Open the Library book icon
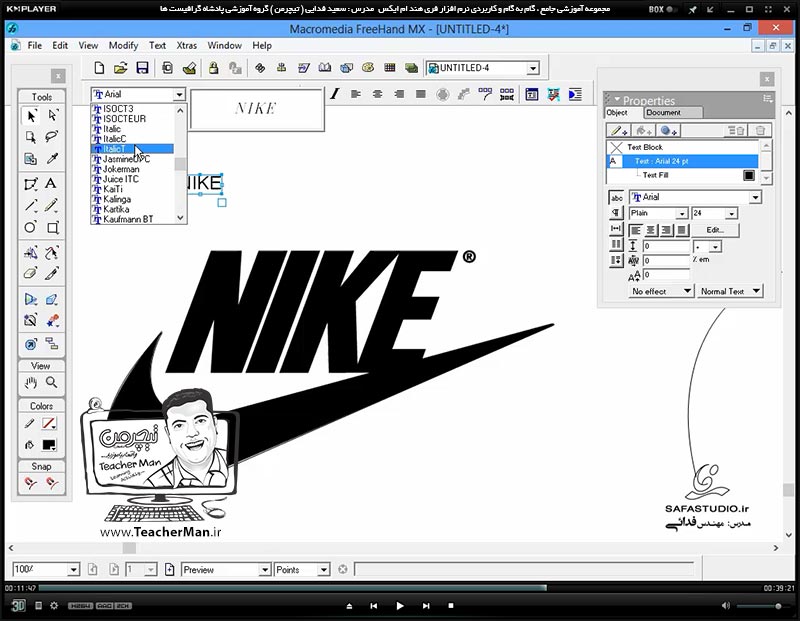This screenshot has height=621, width=800. pyautogui.click(x=324, y=67)
